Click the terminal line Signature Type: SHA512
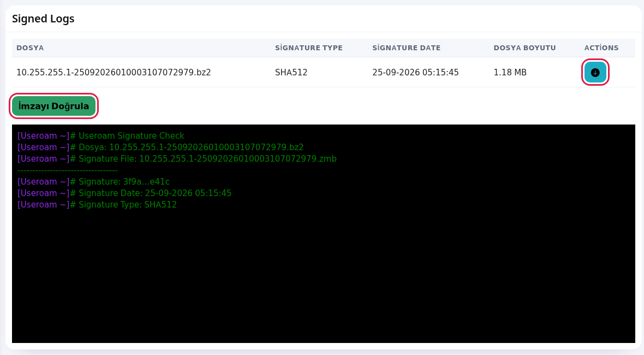The height and width of the screenshot is (355, 644). [97, 205]
